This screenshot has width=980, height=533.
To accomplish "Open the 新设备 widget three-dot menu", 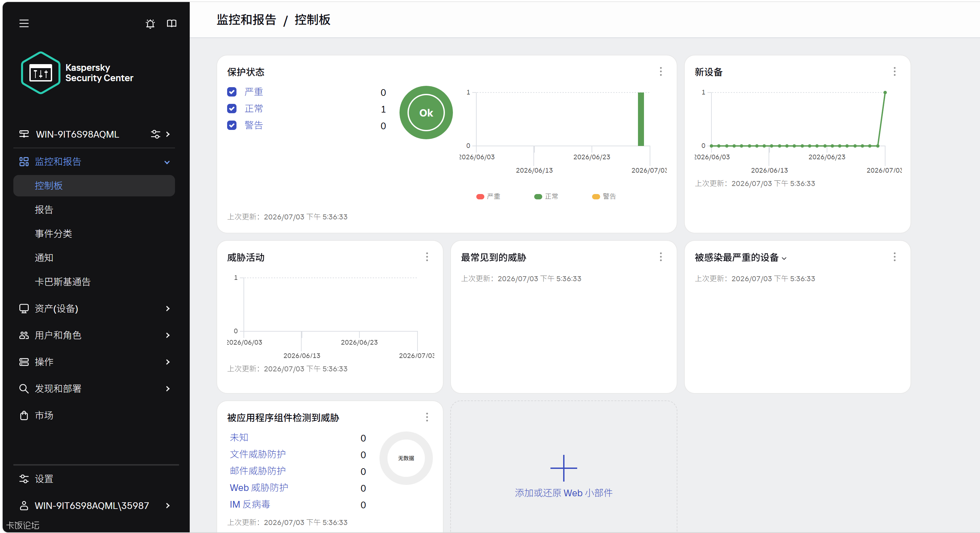I will [894, 71].
